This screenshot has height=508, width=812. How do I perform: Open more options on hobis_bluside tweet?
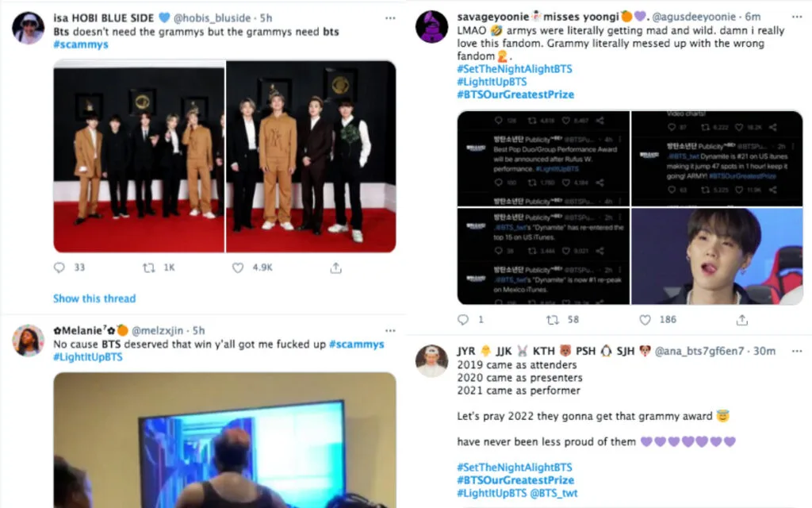(390, 18)
